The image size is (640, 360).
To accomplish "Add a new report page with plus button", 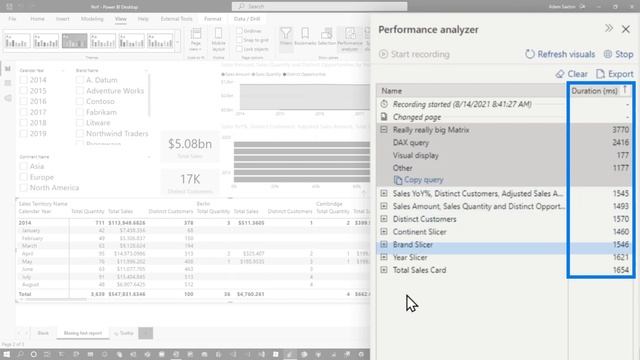I will click(x=146, y=333).
